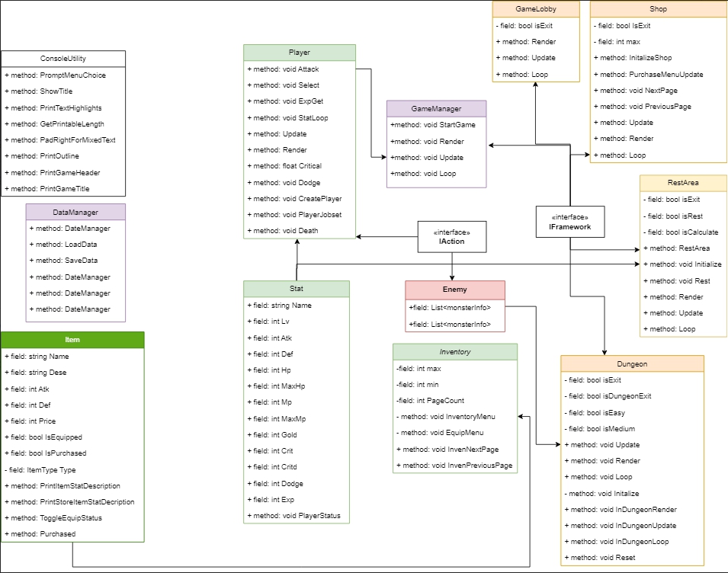The height and width of the screenshot is (573, 728).
Task: Select the PrintItemStatDescription method row
Action: [72, 486]
